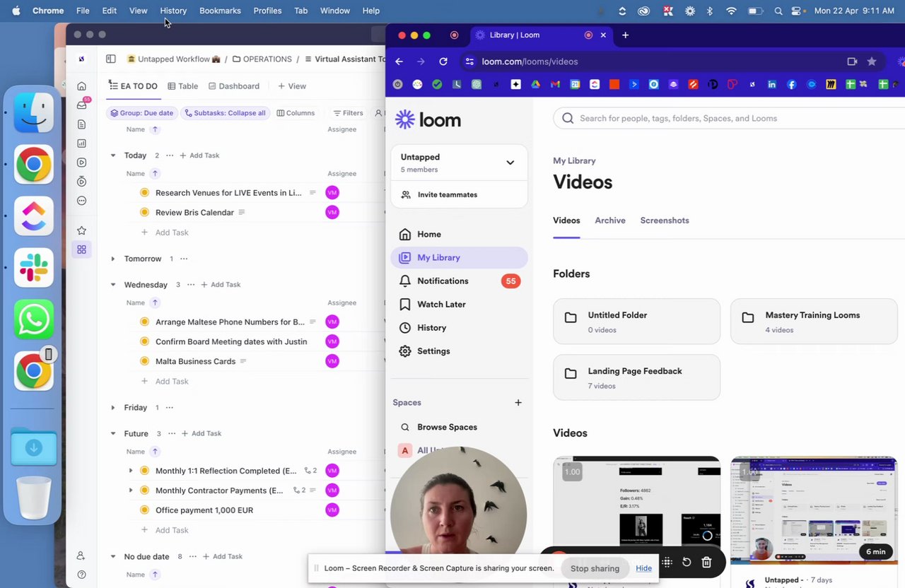Expand subtasks of Monthly 1:1 Reflection Completed
This screenshot has height=588, width=905.
(x=131, y=470)
